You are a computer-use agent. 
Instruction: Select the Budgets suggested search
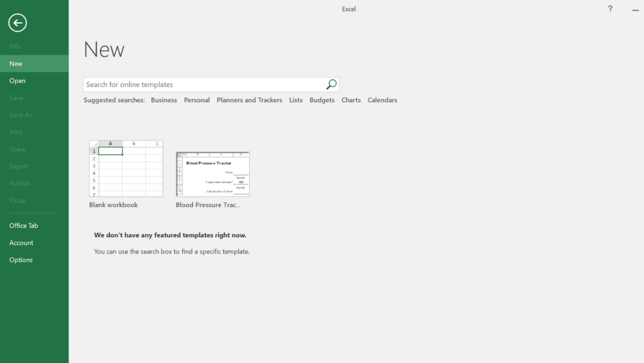[x=322, y=100]
